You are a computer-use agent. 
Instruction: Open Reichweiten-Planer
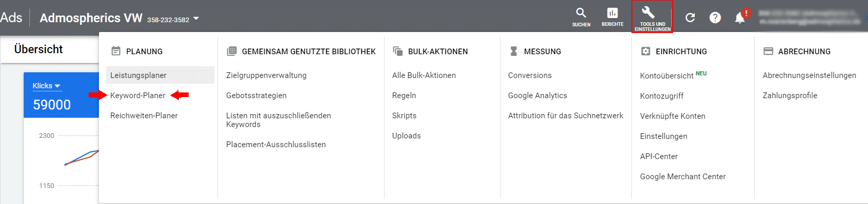(144, 116)
